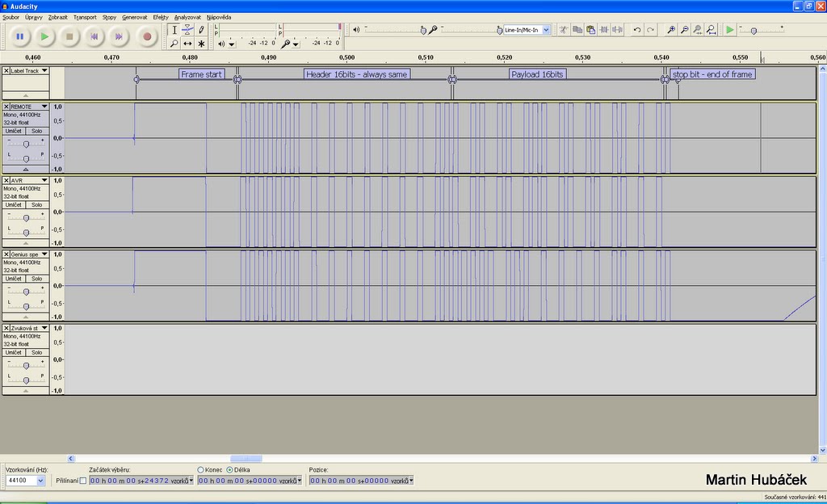The image size is (827, 504).
Task: Click the REMOTE track gain slider knob
Action: [x=26, y=144]
